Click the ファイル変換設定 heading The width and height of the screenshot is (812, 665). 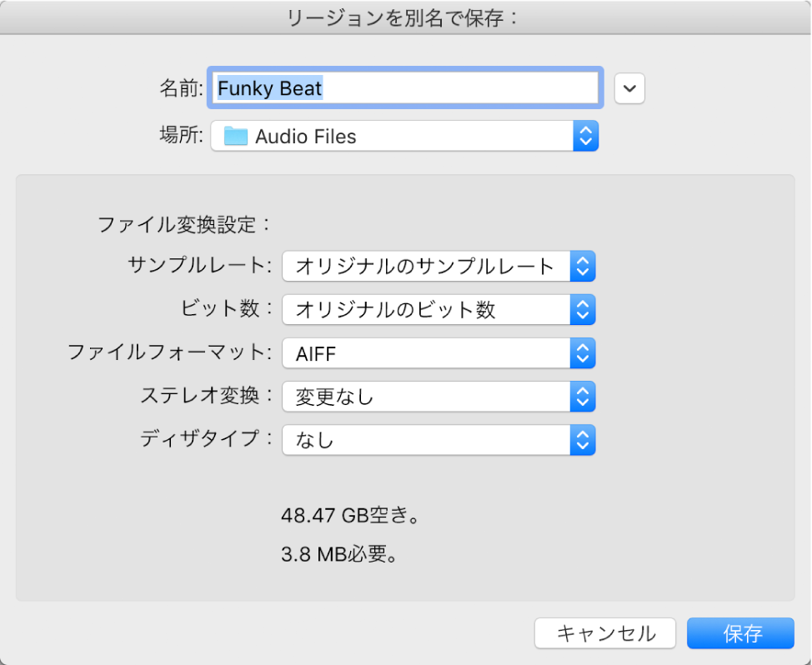tap(184, 225)
